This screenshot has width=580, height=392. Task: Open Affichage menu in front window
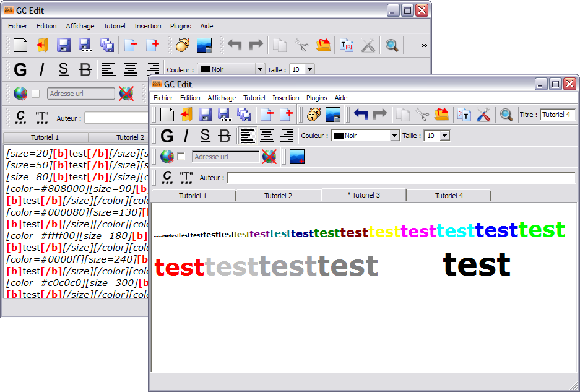coord(222,98)
